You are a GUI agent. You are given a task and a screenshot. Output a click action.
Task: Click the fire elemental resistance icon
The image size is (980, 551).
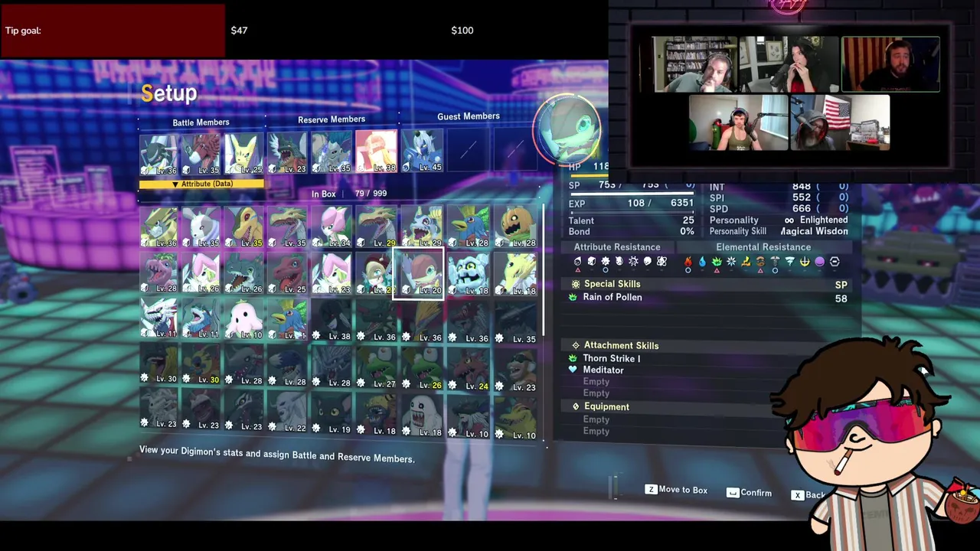coord(688,262)
